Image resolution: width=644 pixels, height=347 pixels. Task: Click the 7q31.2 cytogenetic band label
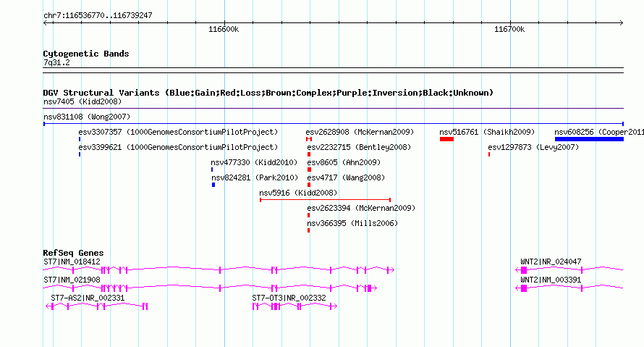(56, 62)
